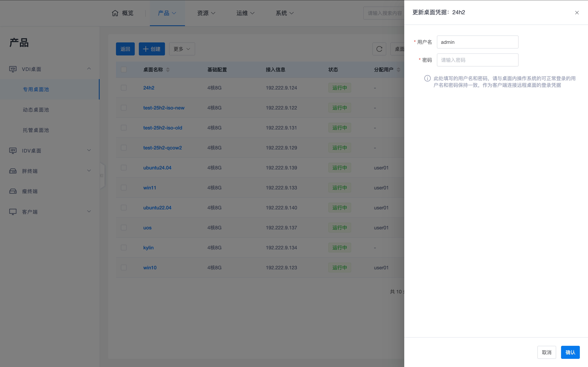Click the 密码 input field
This screenshot has height=367, width=588.
pyautogui.click(x=477, y=60)
